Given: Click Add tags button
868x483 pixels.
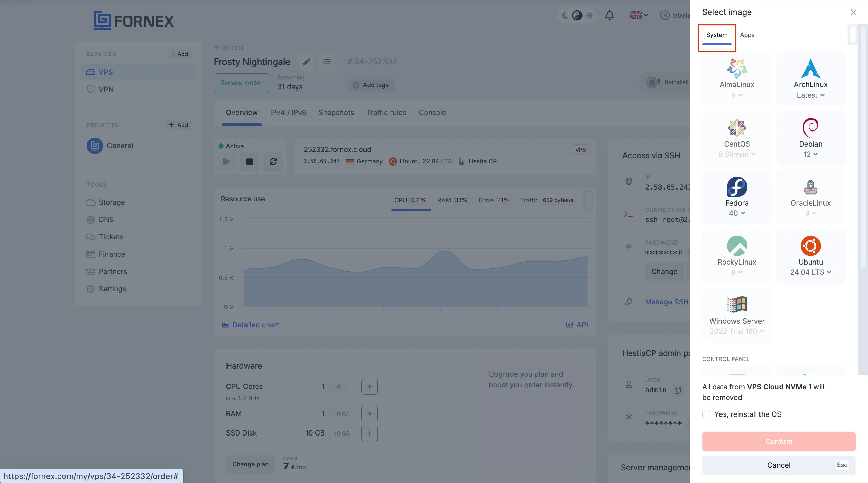Looking at the screenshot, I should coord(371,85).
